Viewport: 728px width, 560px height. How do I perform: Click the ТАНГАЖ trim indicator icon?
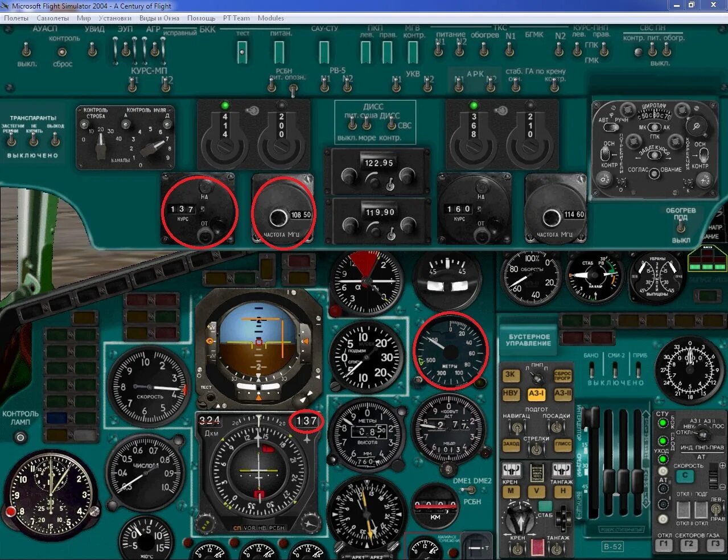pos(562,470)
